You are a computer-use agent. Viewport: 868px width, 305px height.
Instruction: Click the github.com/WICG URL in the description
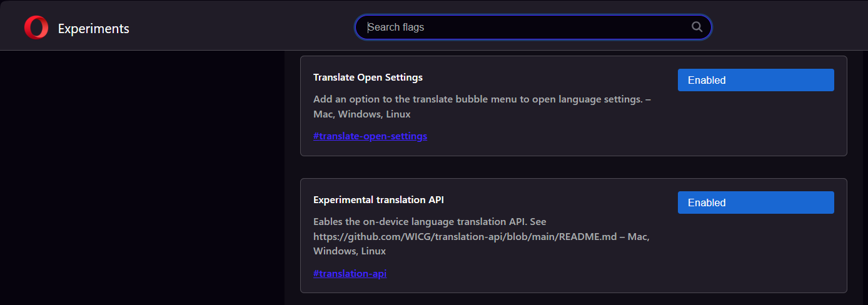[466, 236]
